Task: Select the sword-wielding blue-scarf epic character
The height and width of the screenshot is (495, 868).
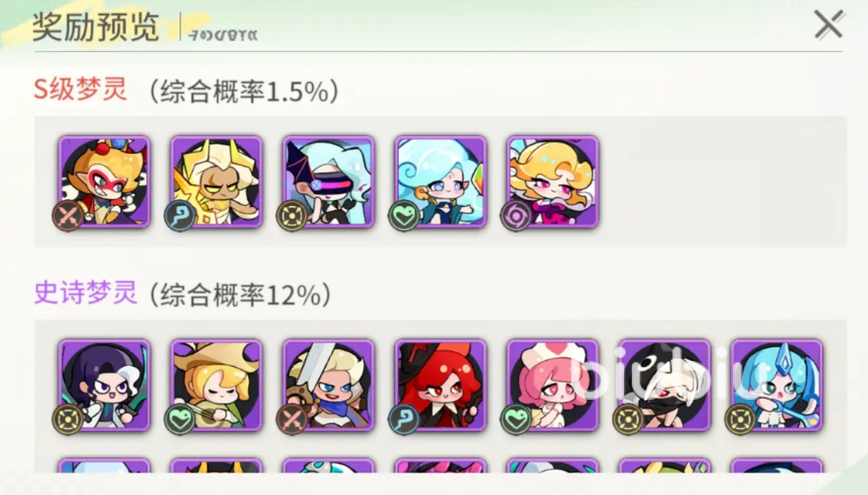Action: point(329,385)
